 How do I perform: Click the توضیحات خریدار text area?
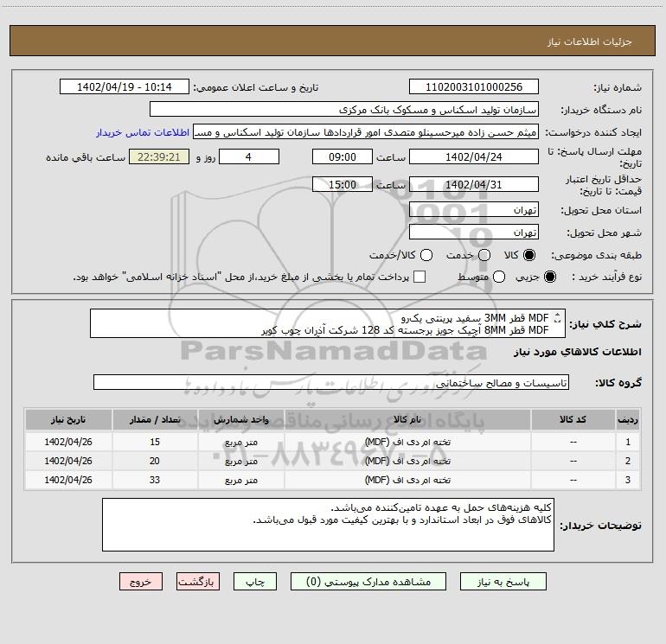328,525
